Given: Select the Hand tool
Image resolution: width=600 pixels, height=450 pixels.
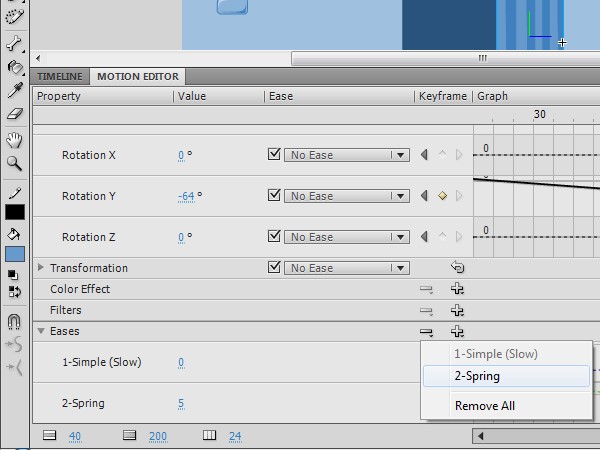Looking at the screenshot, I should pos(14,140).
